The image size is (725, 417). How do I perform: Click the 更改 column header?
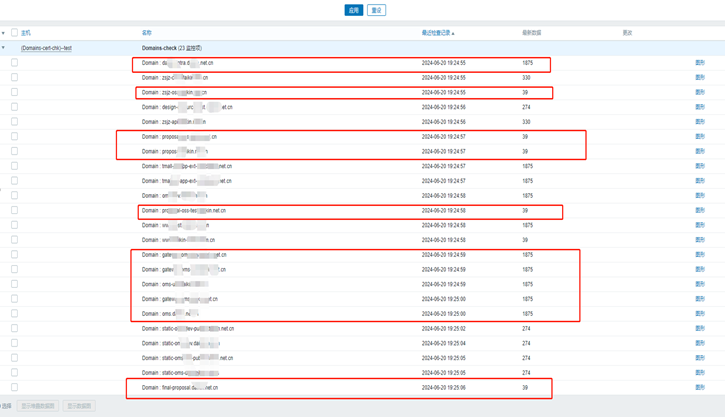click(x=627, y=33)
